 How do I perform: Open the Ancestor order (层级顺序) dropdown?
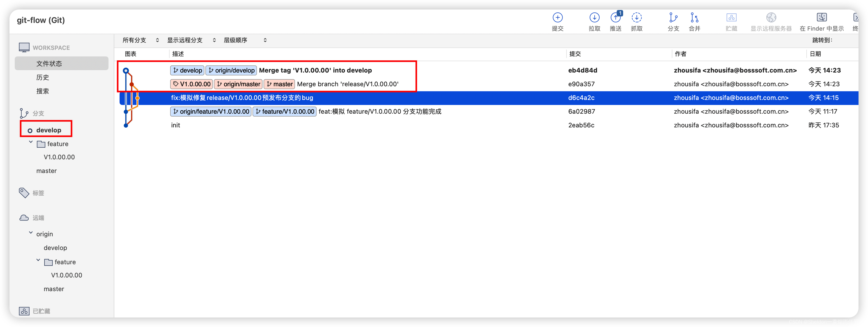click(245, 40)
